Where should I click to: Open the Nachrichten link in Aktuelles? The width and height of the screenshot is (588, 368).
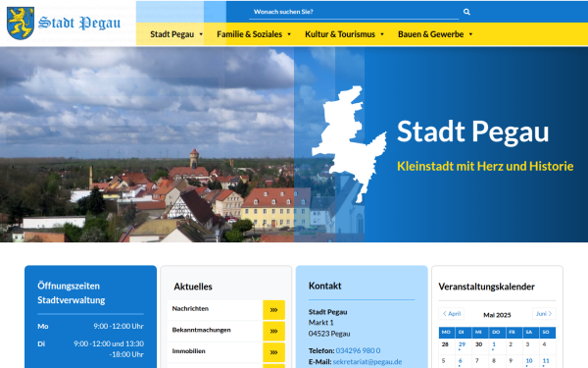coord(190,309)
